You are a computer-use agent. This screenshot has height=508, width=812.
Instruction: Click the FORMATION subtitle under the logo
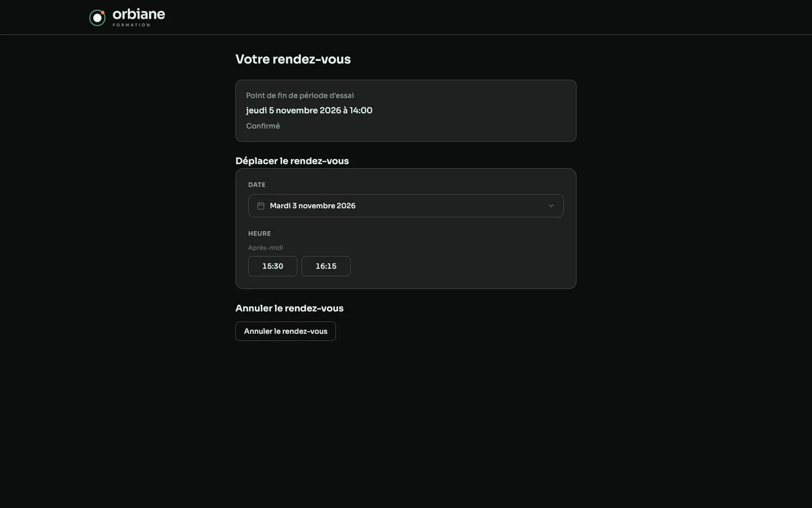tap(131, 25)
